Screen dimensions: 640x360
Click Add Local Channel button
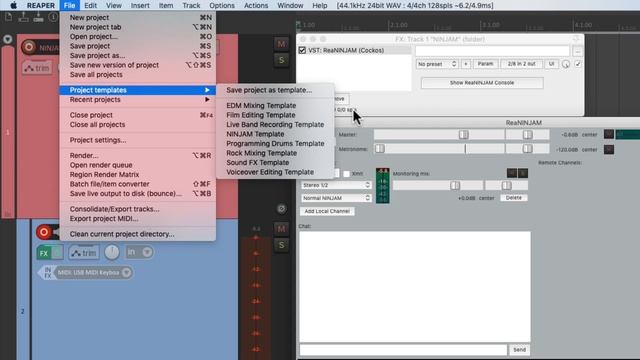click(327, 211)
